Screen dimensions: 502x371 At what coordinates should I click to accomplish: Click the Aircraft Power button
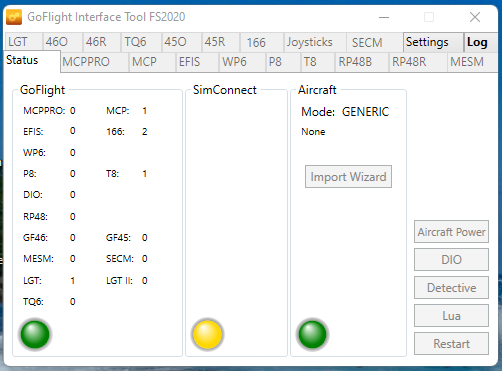pyautogui.click(x=451, y=232)
